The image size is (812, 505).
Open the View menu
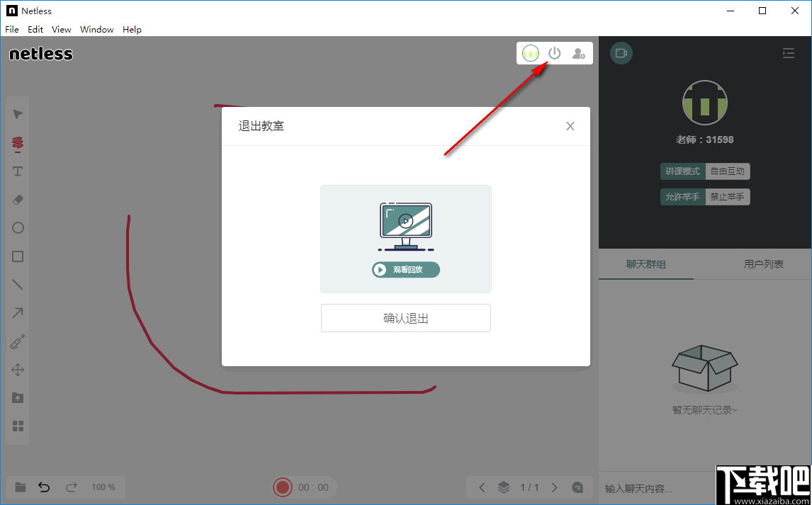click(62, 30)
